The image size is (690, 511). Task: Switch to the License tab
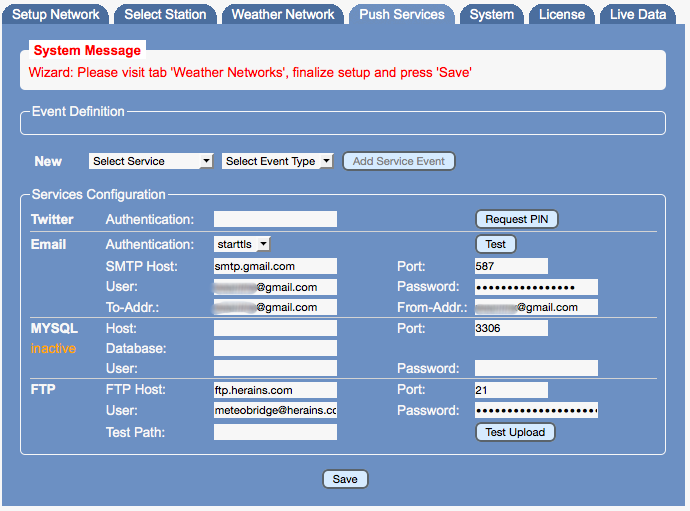[x=562, y=14]
